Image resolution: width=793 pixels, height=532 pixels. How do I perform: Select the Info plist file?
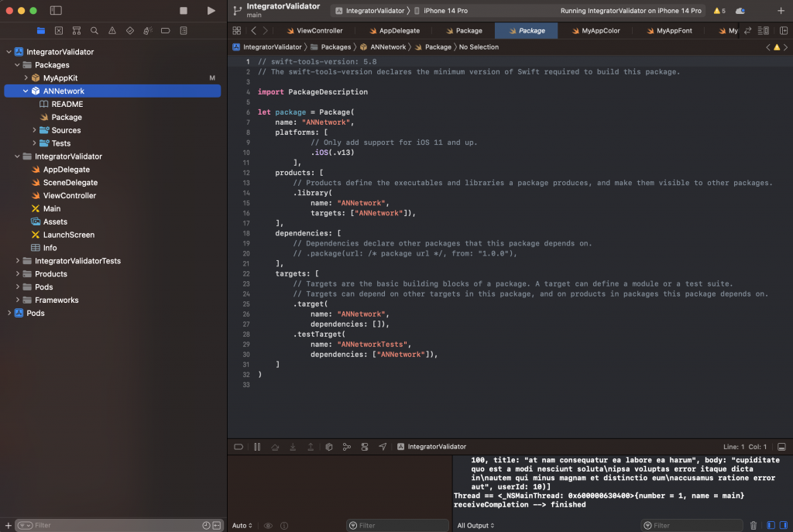click(50, 248)
